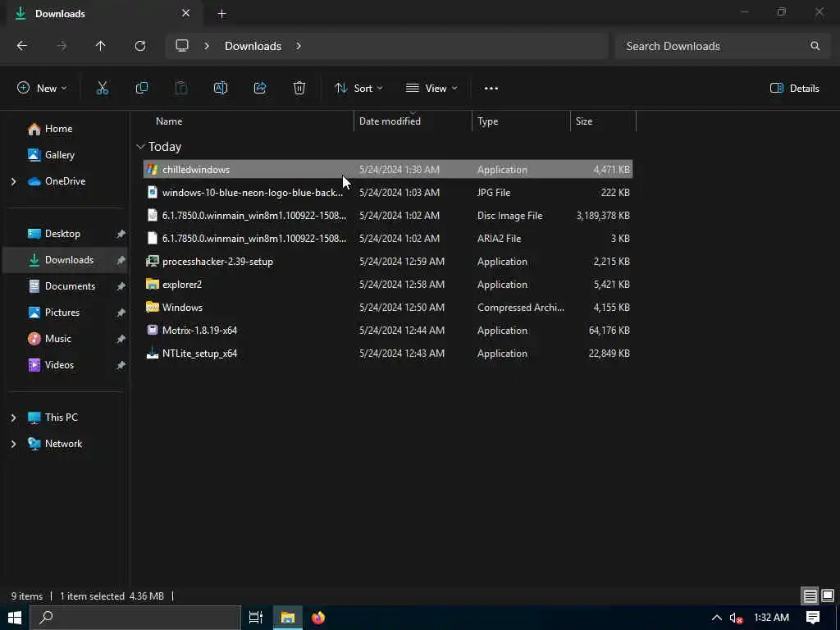Image resolution: width=840 pixels, height=630 pixels.
Task: Click the search magnifier in Search Downloads
Action: pos(815,46)
